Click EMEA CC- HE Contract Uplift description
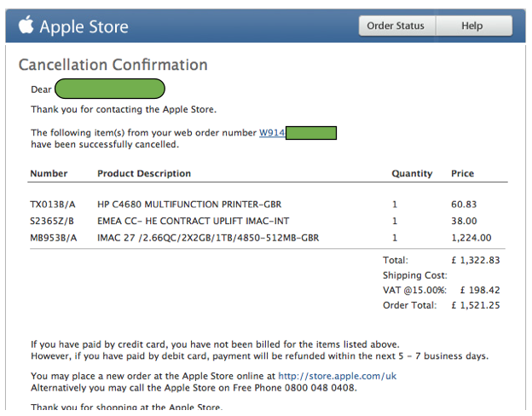The height and width of the screenshot is (416, 532). click(193, 222)
